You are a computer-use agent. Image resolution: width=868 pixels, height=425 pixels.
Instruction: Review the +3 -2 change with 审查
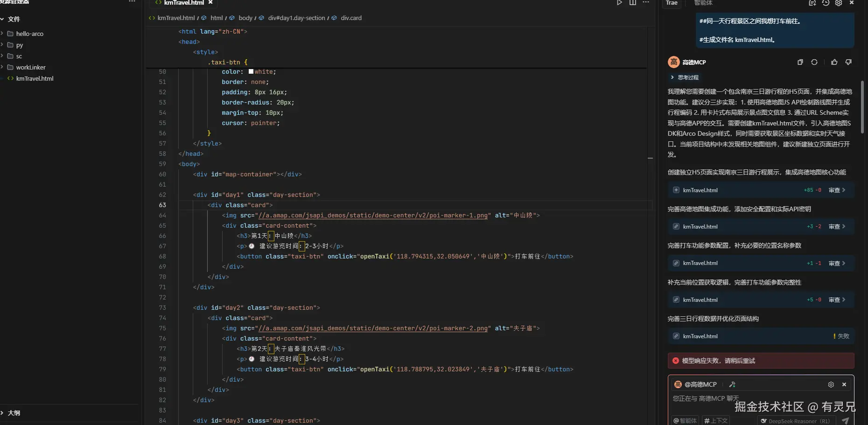[837, 227]
